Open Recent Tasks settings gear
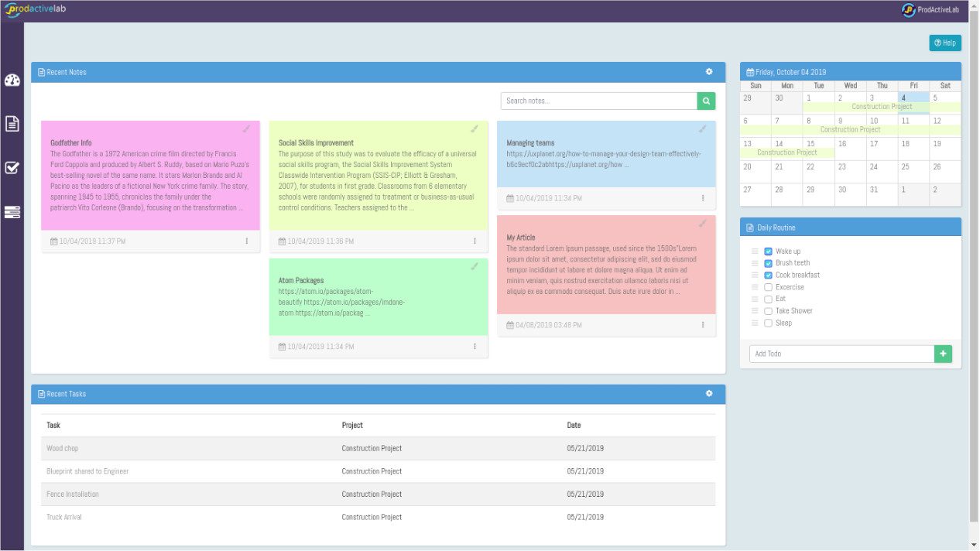Screen dimensions: 980x551 coord(709,394)
